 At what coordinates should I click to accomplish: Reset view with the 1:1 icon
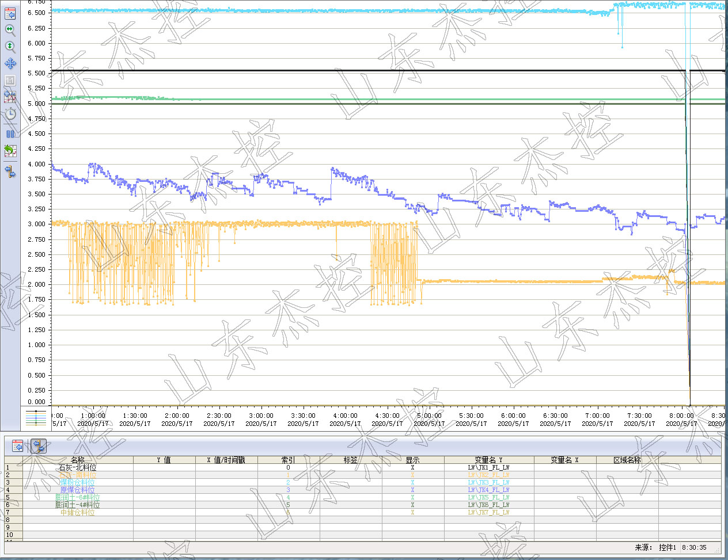pos(10,80)
